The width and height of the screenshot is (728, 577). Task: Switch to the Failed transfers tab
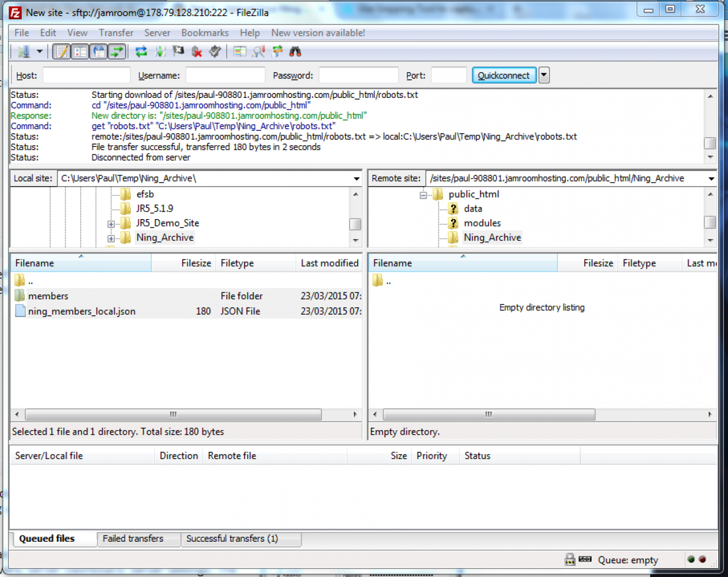pyautogui.click(x=133, y=538)
